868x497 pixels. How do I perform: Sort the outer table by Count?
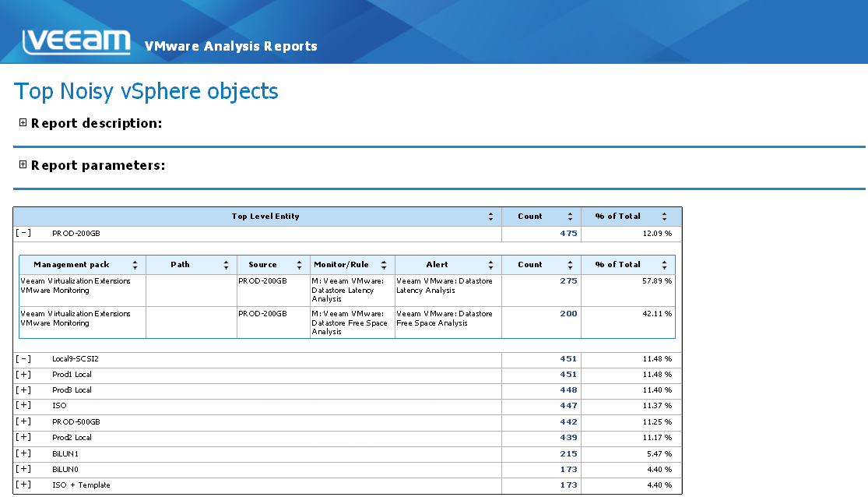point(570,217)
